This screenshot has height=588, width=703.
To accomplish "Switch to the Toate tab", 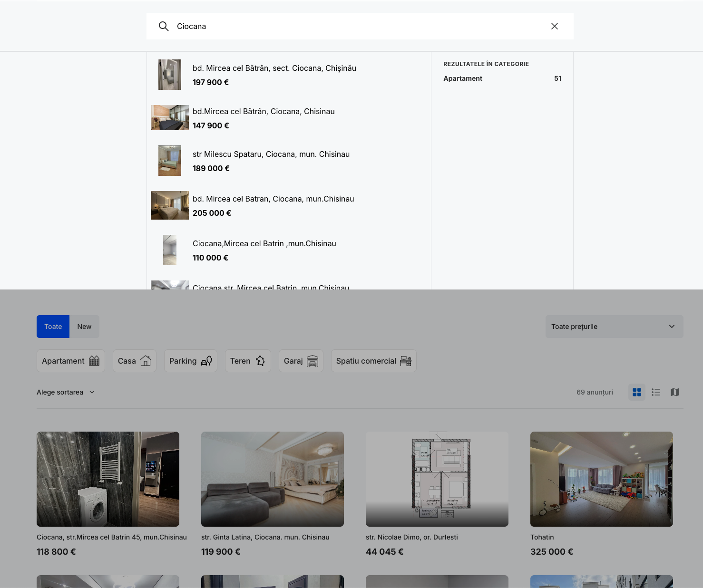I will tap(53, 327).
